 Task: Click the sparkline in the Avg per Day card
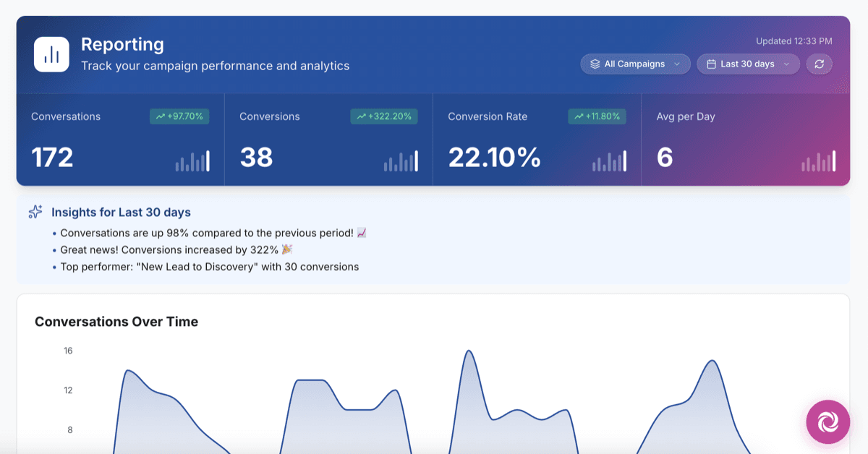pyautogui.click(x=818, y=162)
